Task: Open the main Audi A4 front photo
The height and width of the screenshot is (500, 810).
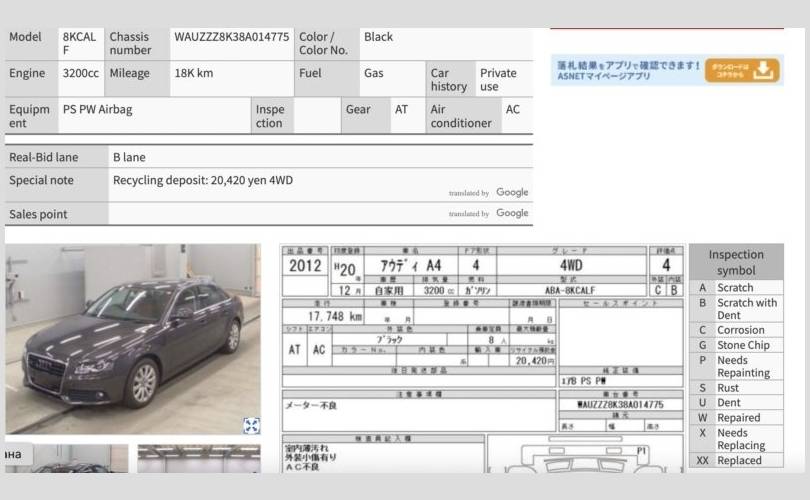Action: (132, 340)
